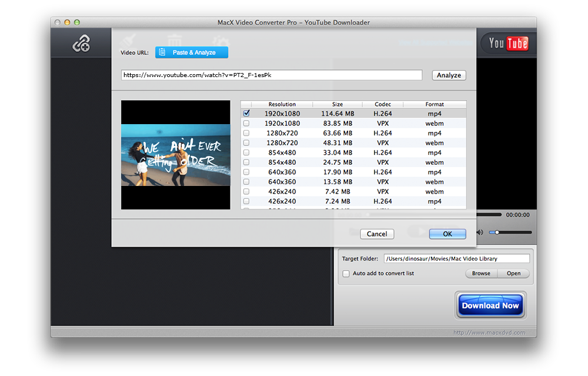The image size is (588, 376).
Task: Check the 426x240 webm 7.42 MB checkbox
Action: click(x=246, y=191)
